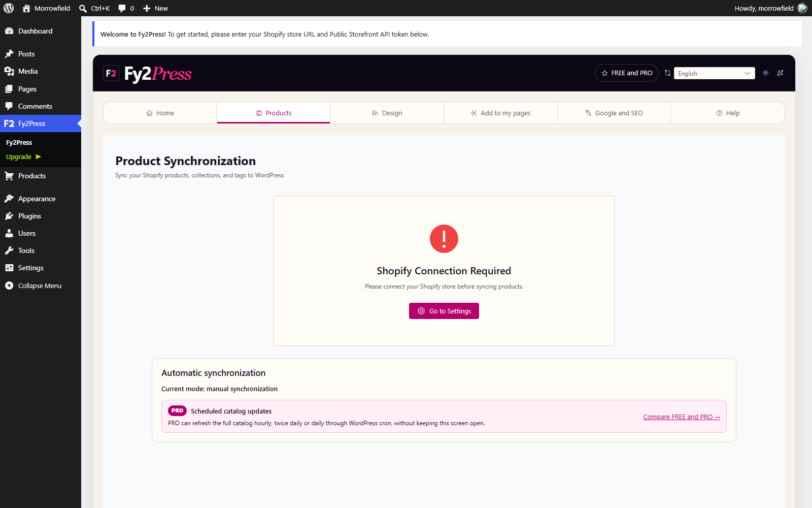Click the Fy2Press F2 logo badge
This screenshot has height=508, width=812.
(111, 73)
